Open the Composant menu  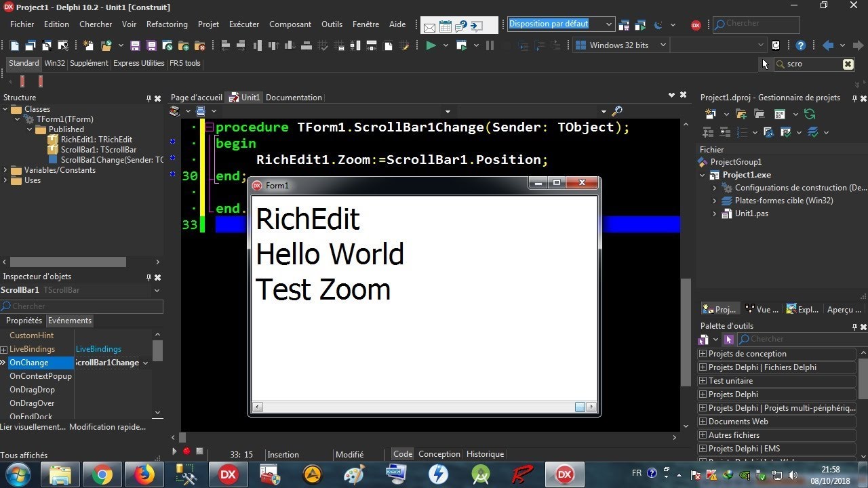(290, 24)
